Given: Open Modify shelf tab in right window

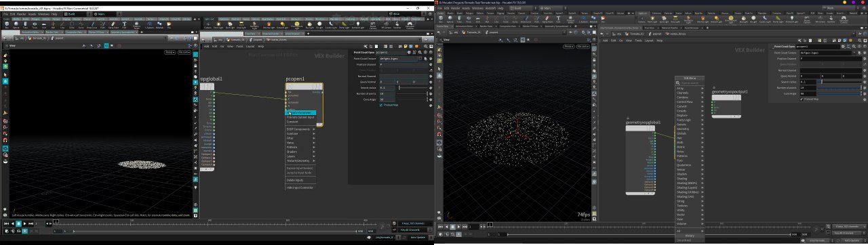Looking at the screenshot, I should [x=450, y=13].
